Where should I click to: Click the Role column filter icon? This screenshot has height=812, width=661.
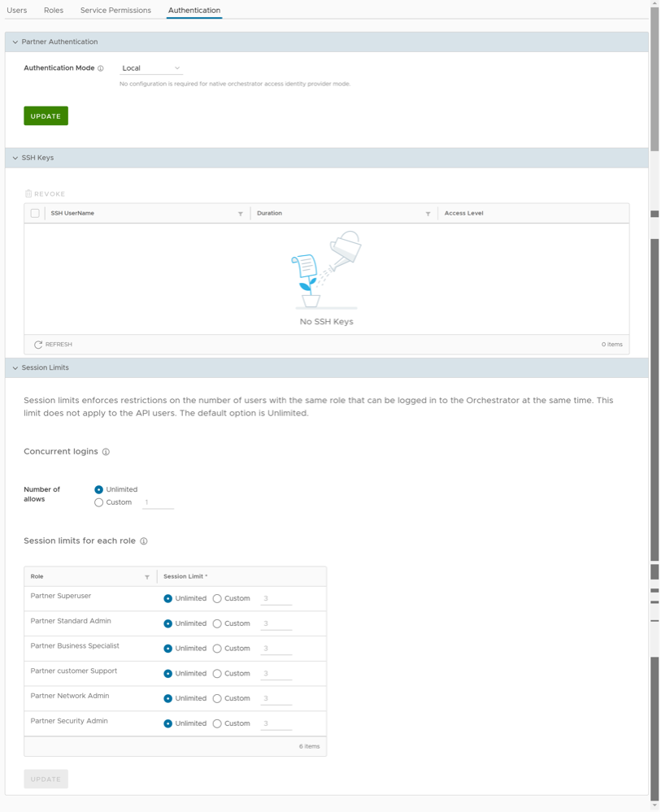click(x=147, y=577)
